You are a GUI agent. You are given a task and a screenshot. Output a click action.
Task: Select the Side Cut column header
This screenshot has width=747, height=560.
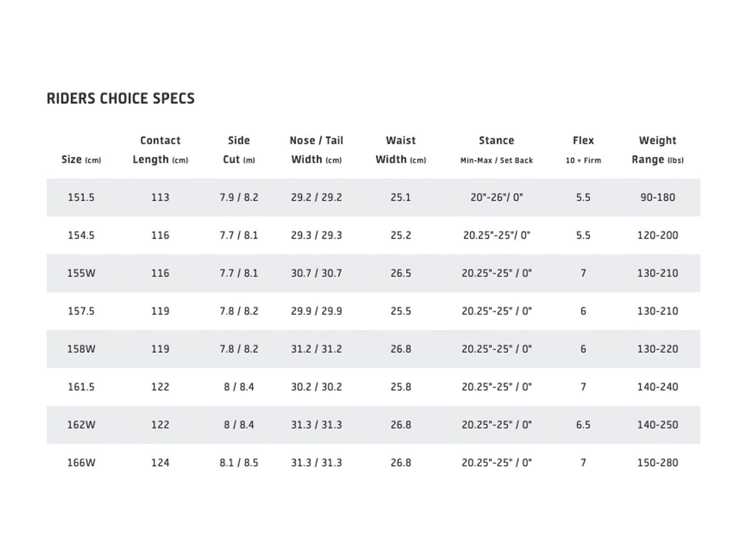pos(239,150)
